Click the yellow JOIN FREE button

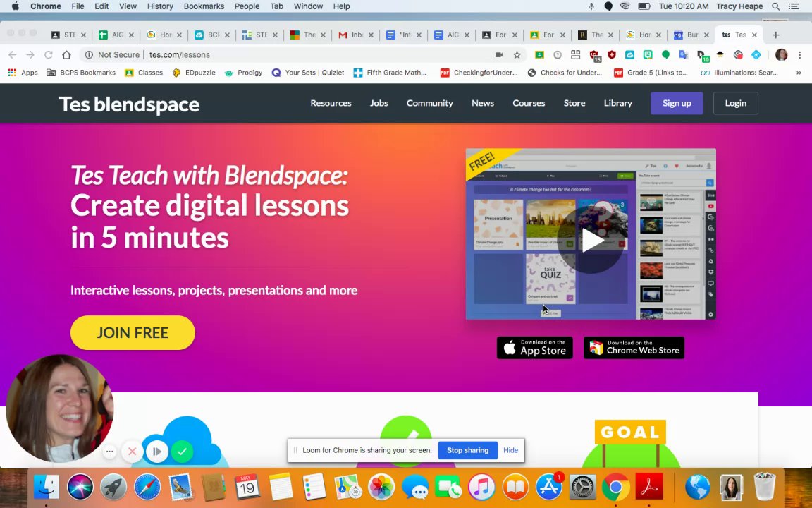tap(133, 333)
